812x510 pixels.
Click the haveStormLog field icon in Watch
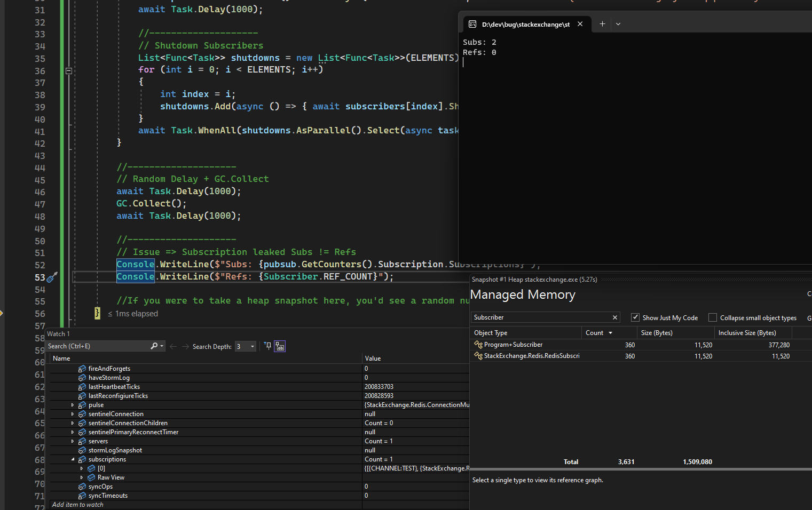click(82, 378)
